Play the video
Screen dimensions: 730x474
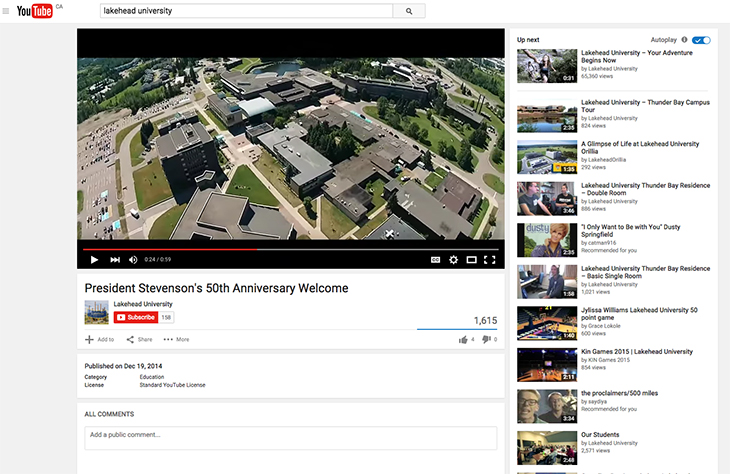tap(94, 259)
